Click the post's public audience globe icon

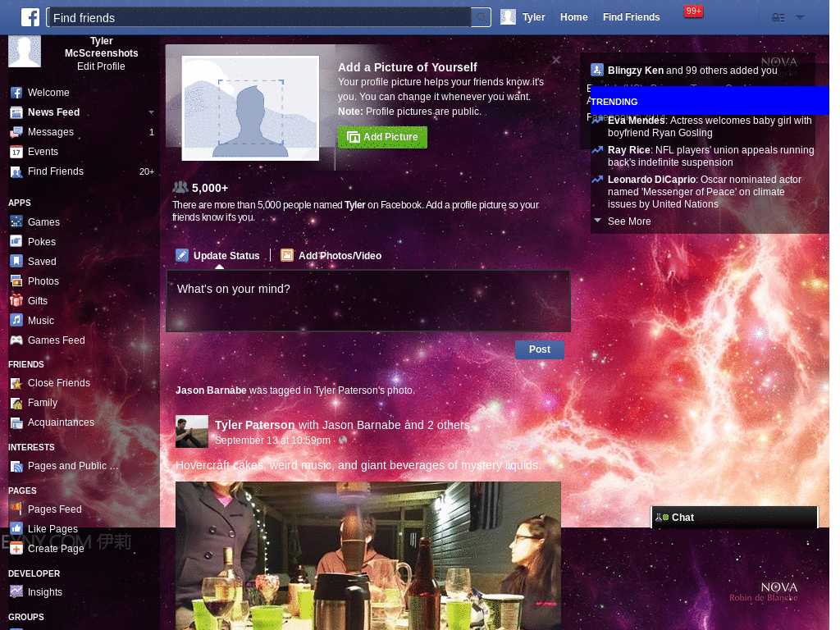coord(343,441)
